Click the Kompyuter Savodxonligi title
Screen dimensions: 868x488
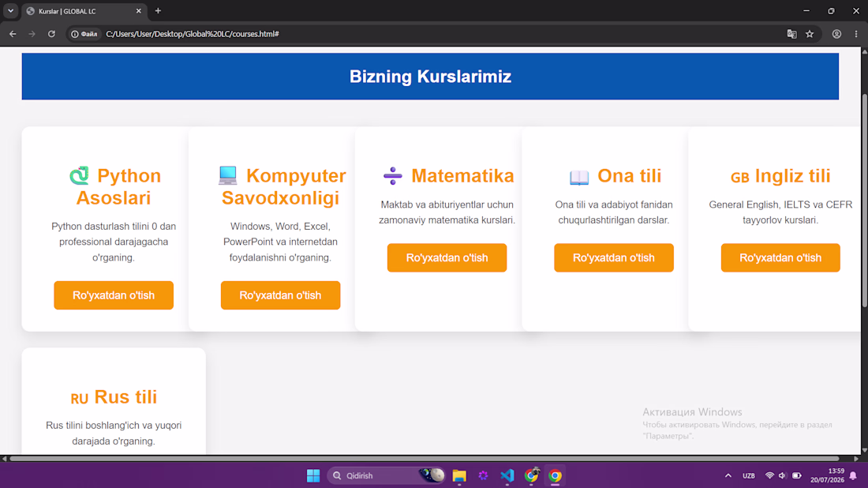pyautogui.click(x=282, y=186)
